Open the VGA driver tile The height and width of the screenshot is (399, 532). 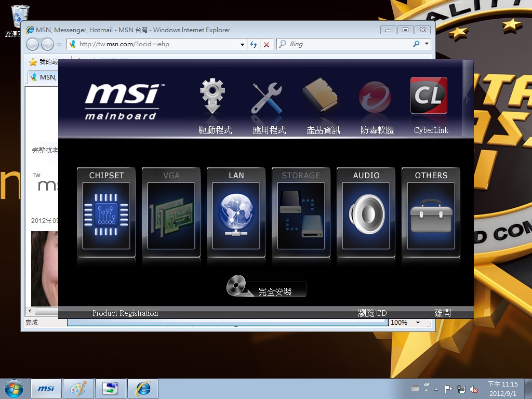click(171, 212)
